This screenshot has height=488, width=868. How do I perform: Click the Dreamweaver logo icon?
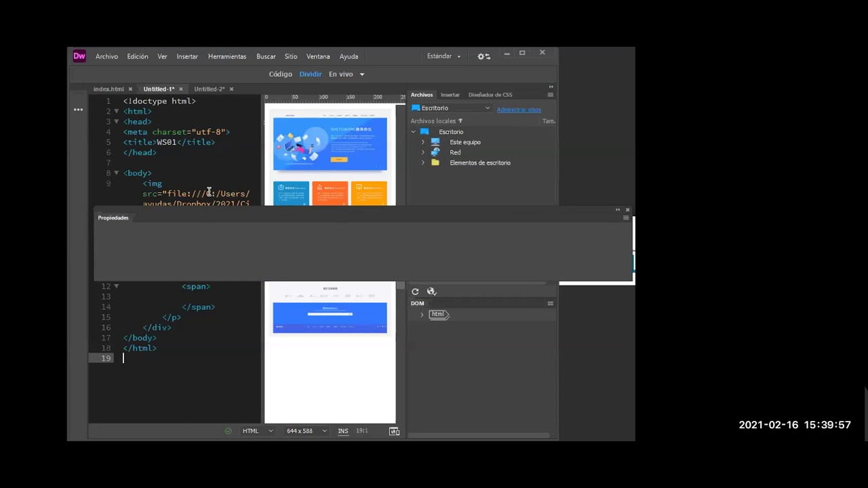pos(79,56)
